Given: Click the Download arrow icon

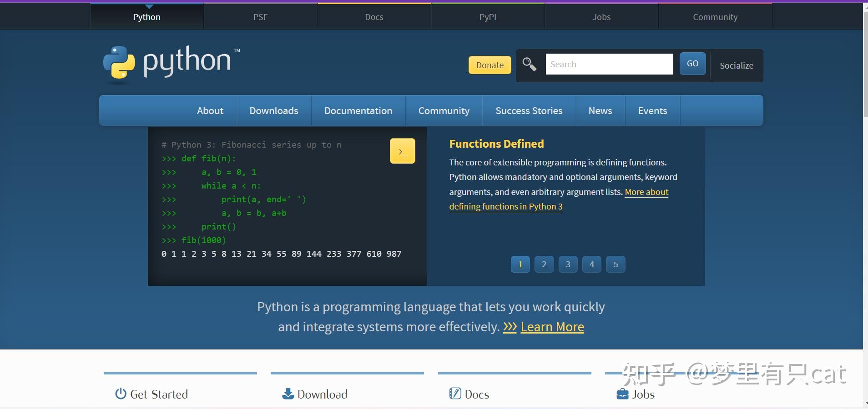Looking at the screenshot, I should (x=287, y=394).
